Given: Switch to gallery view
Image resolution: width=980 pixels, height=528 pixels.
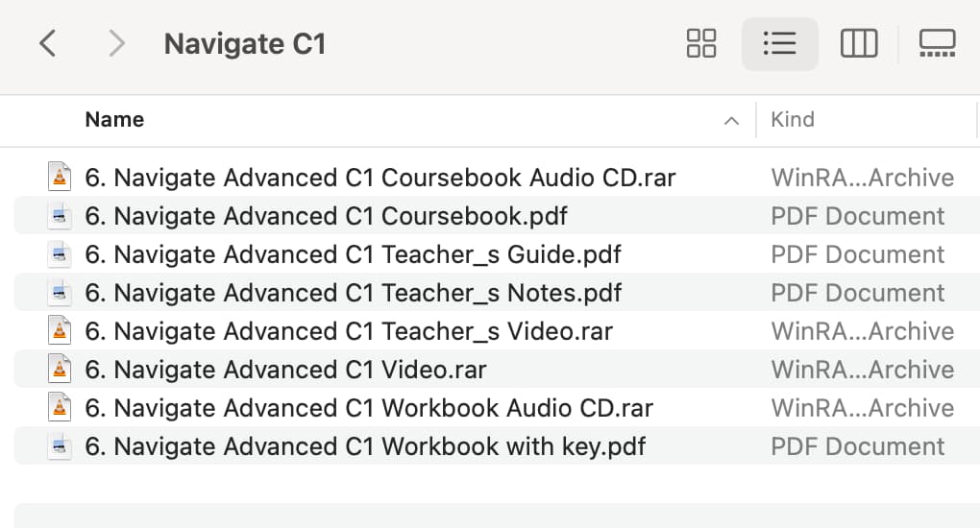Looking at the screenshot, I should [937, 44].
